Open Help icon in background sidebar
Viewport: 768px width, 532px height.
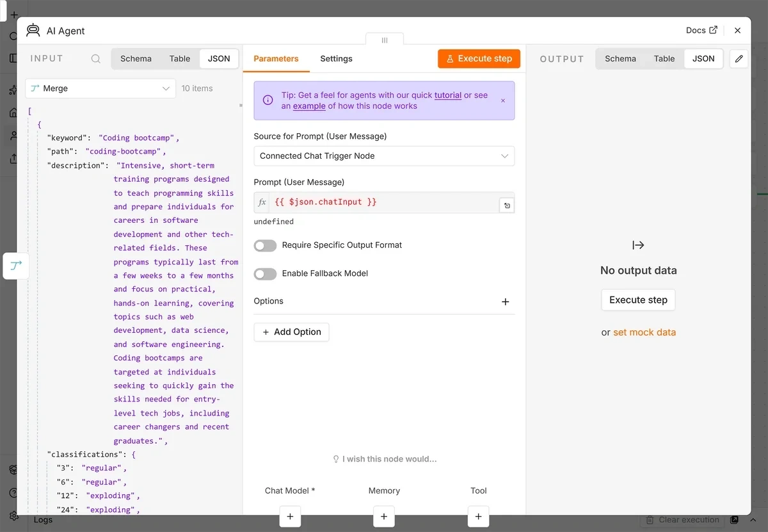[x=13, y=493]
